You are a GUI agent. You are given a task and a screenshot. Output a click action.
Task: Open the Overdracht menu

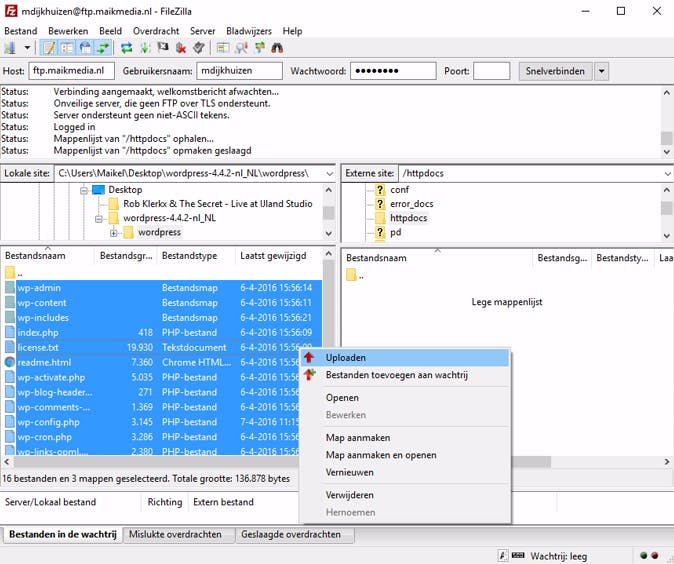(x=156, y=31)
